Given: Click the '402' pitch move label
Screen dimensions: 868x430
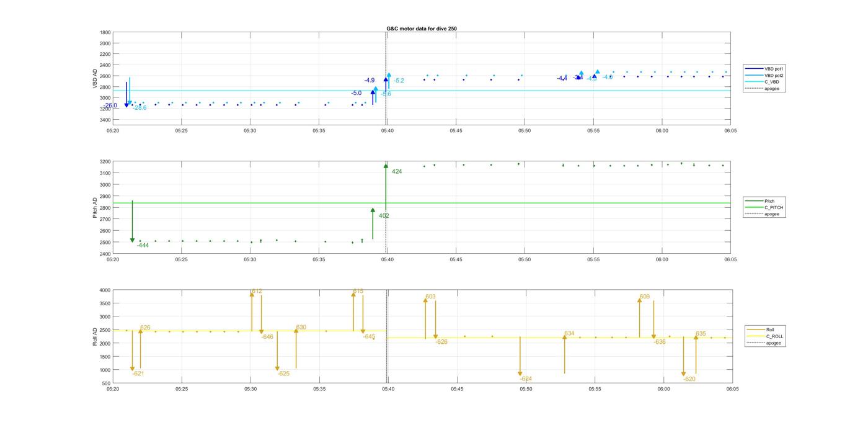Looking at the screenshot, I should click(384, 216).
